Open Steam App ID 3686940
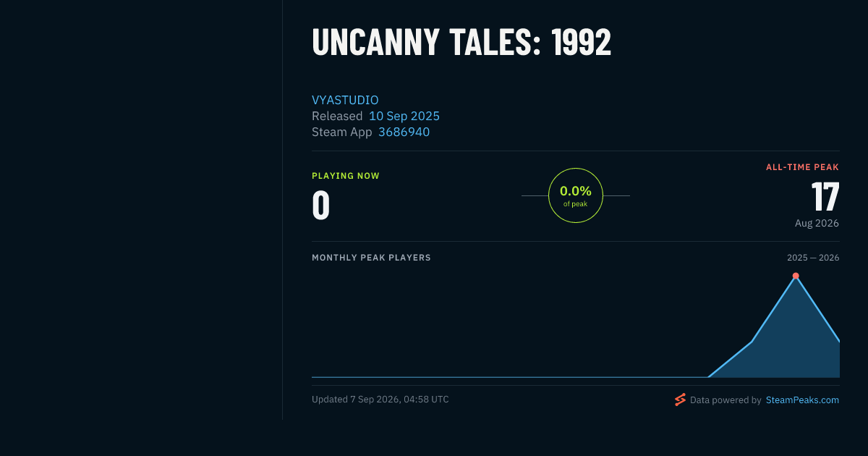868x456 pixels. pyautogui.click(x=404, y=132)
